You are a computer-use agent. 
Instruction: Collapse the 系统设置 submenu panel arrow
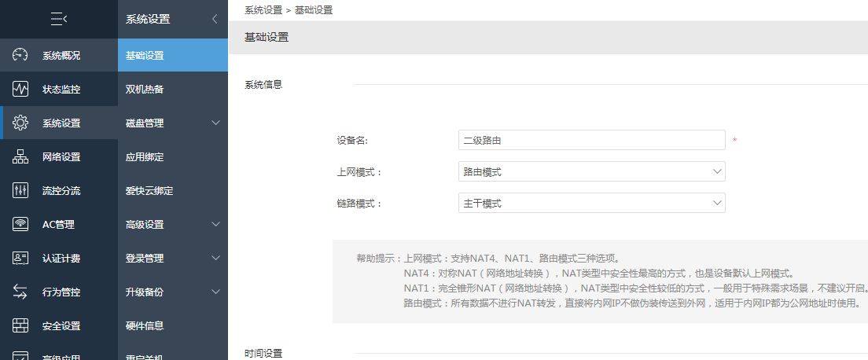[x=215, y=19]
